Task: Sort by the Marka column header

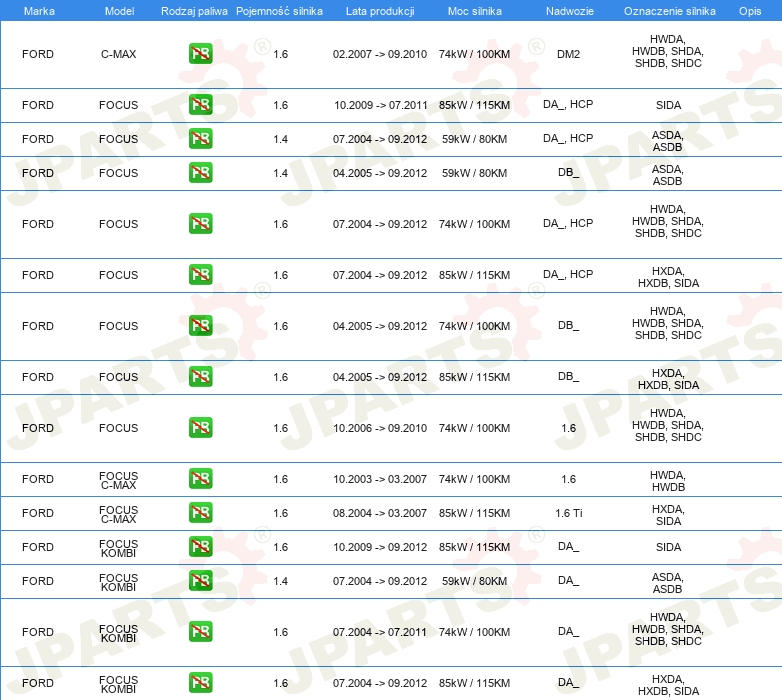Action: [x=38, y=10]
